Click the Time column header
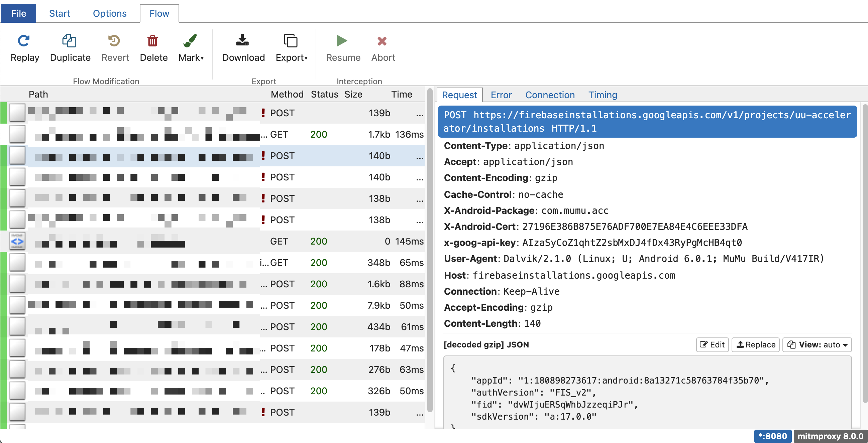The height and width of the screenshot is (443, 868). 402,94
